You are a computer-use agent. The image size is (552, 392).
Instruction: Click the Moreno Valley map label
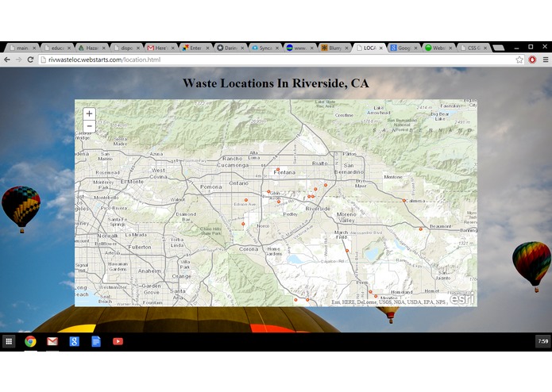click(x=347, y=217)
